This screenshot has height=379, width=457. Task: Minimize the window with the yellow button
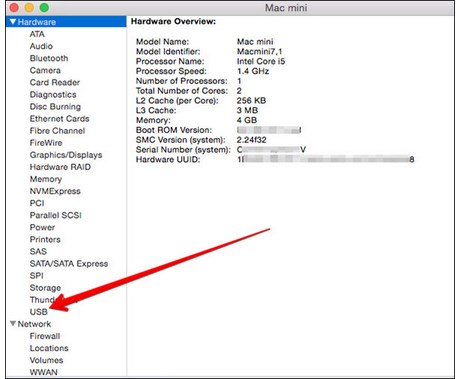point(29,7)
